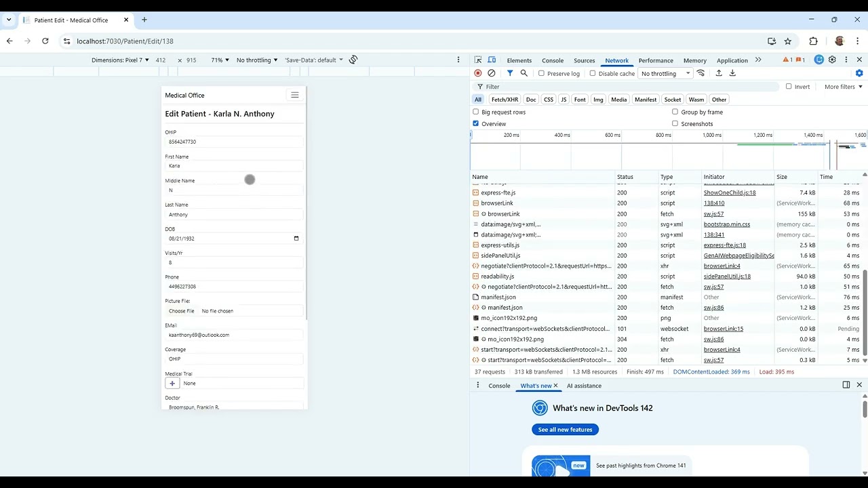Close the bottom drawer
The image size is (868, 488).
(x=859, y=385)
